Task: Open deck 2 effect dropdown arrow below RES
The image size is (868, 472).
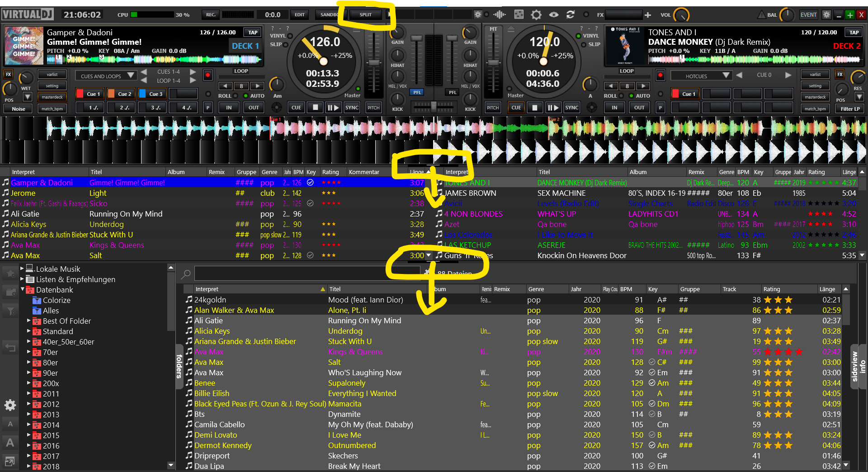Action: (859, 97)
